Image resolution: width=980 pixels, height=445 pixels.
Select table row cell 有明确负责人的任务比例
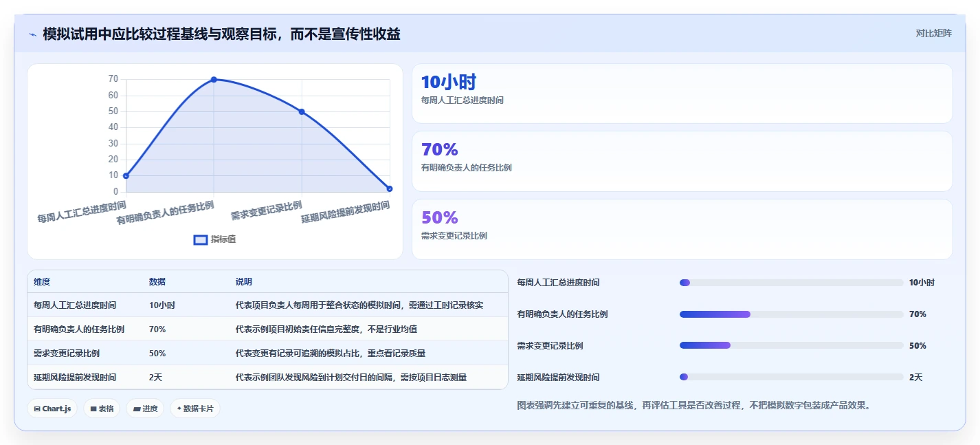(x=79, y=329)
